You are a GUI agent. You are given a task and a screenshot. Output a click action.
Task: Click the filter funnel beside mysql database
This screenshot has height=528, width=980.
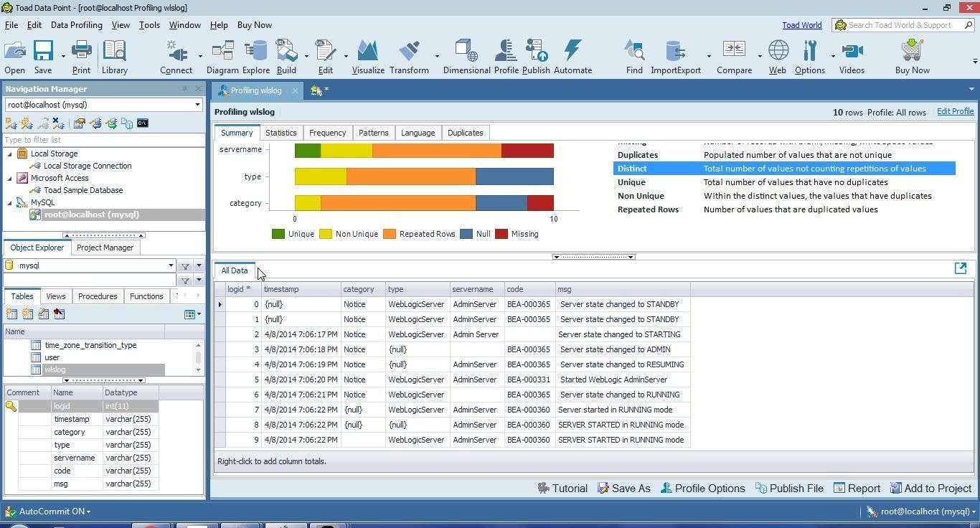tap(185, 266)
